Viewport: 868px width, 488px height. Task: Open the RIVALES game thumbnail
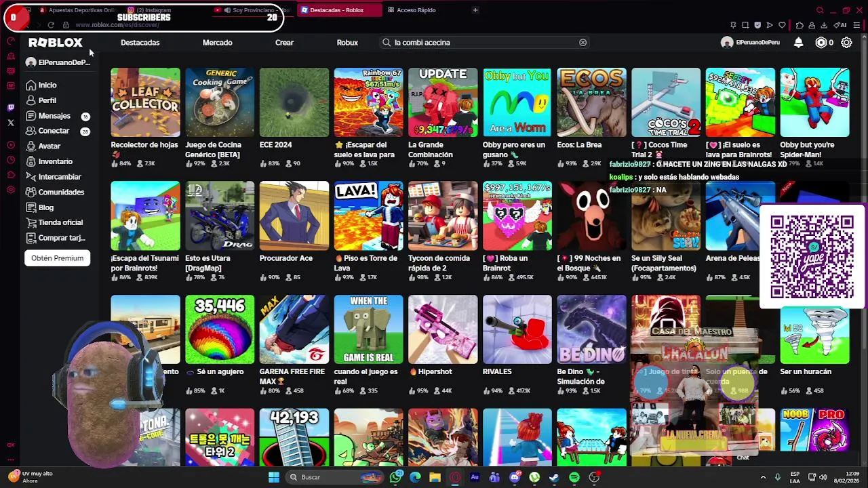click(517, 329)
